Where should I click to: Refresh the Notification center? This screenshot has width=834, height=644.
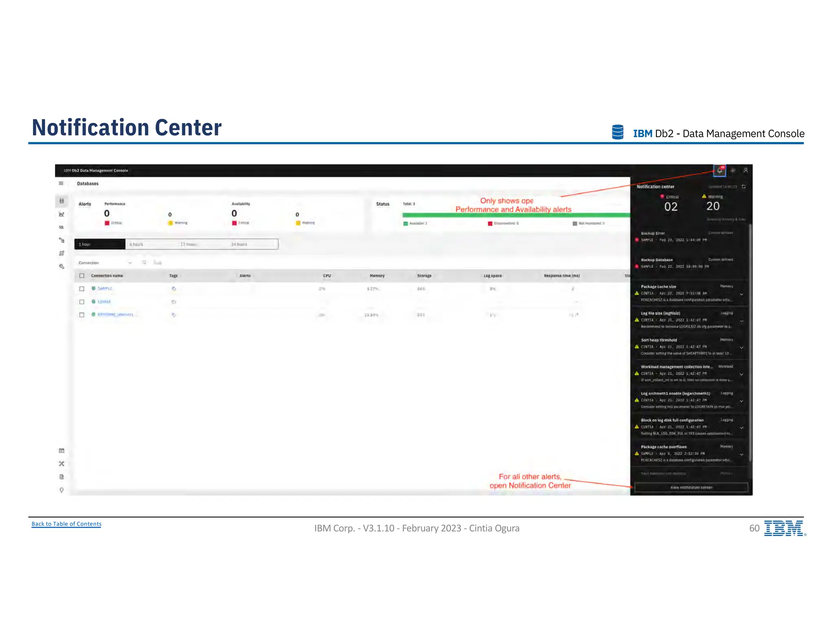744,186
